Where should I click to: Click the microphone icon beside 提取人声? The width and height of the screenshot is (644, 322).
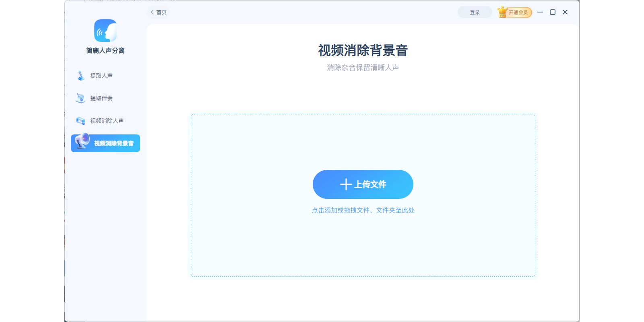click(x=81, y=76)
